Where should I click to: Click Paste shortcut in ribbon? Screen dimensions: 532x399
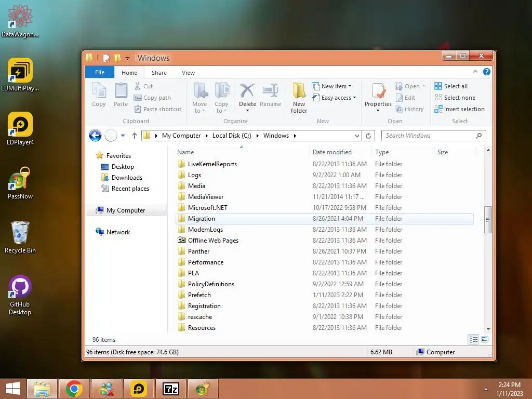158,109
